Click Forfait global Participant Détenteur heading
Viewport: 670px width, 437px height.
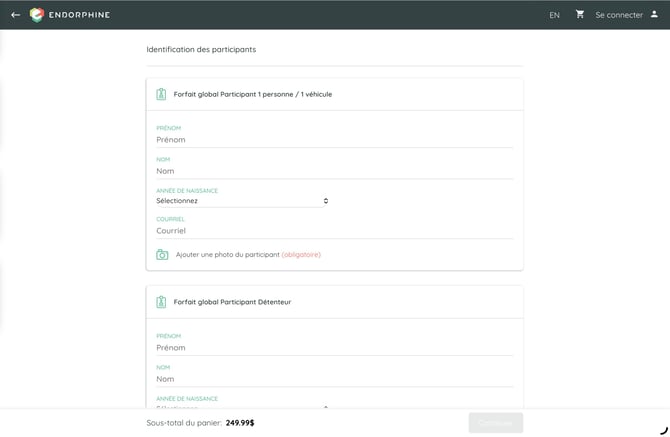pyautogui.click(x=232, y=302)
